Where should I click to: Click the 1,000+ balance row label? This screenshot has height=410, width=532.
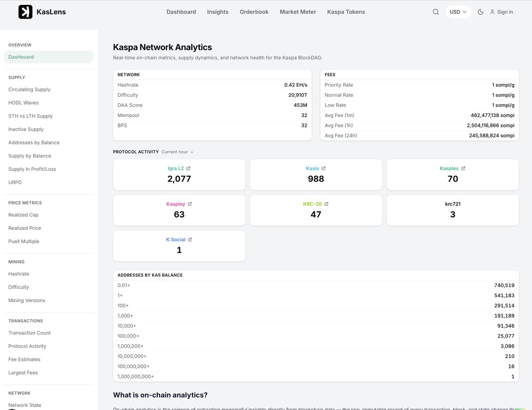point(125,315)
